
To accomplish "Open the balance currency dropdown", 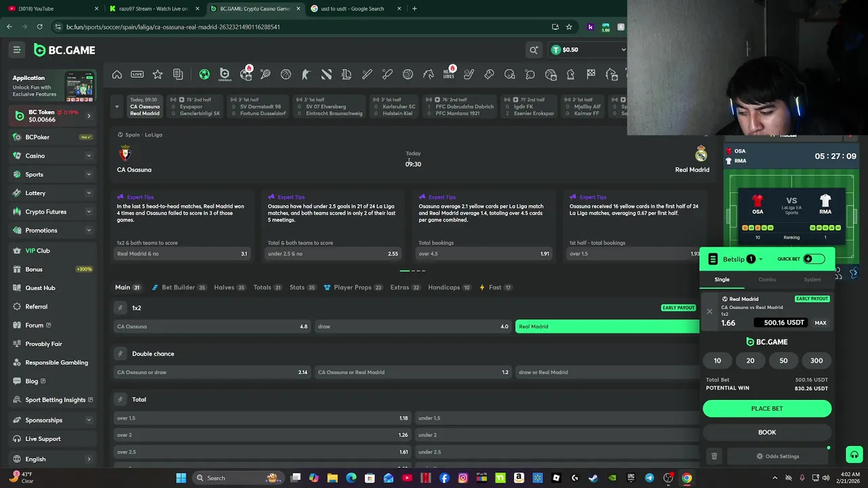I will coord(623,49).
